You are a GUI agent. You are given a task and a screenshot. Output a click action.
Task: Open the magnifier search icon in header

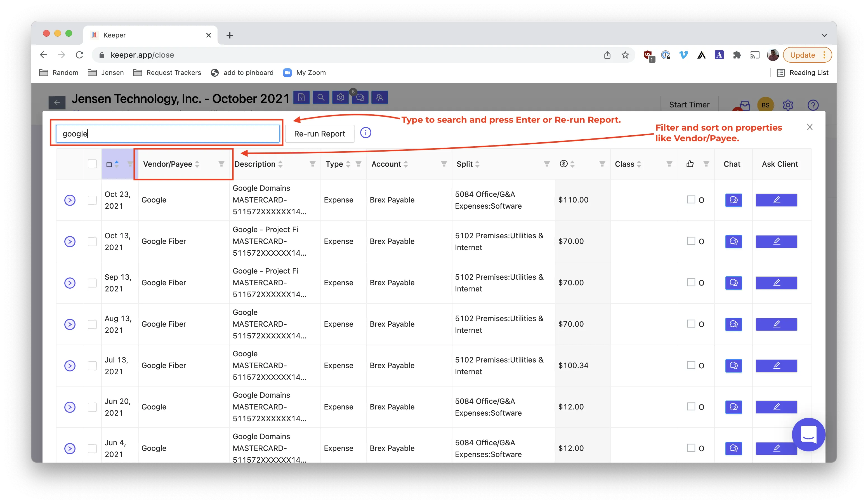(321, 98)
